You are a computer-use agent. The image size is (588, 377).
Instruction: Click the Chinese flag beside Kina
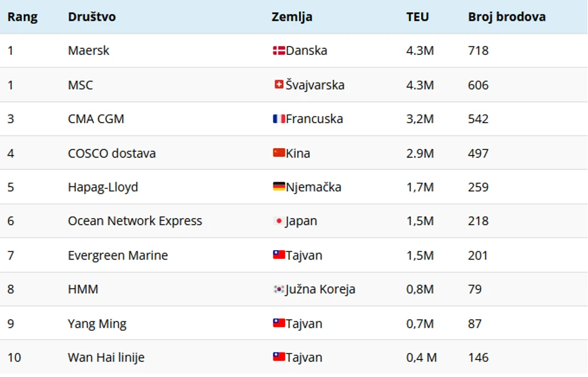point(279,153)
